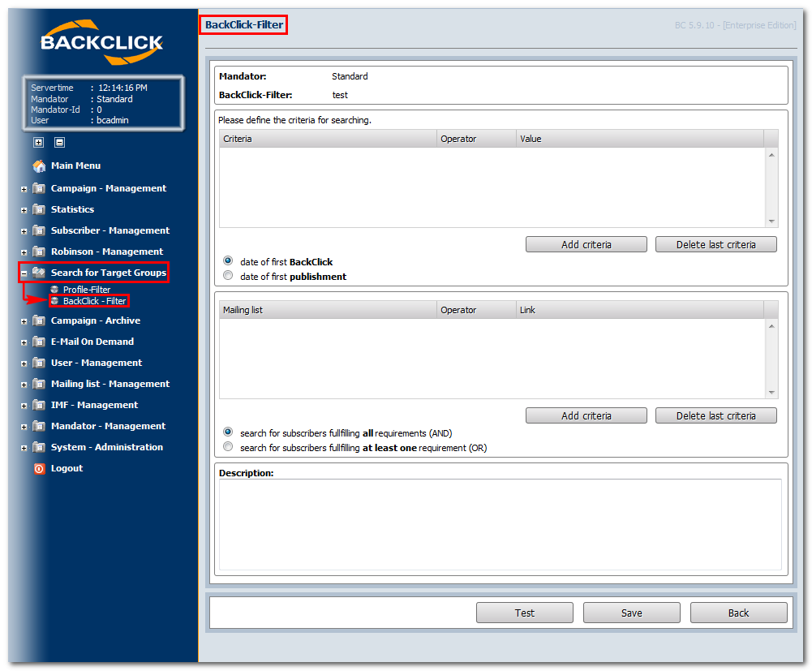Click Add criteria under the Mailing list table
Viewport: 812px width, 671px height.
coord(586,415)
